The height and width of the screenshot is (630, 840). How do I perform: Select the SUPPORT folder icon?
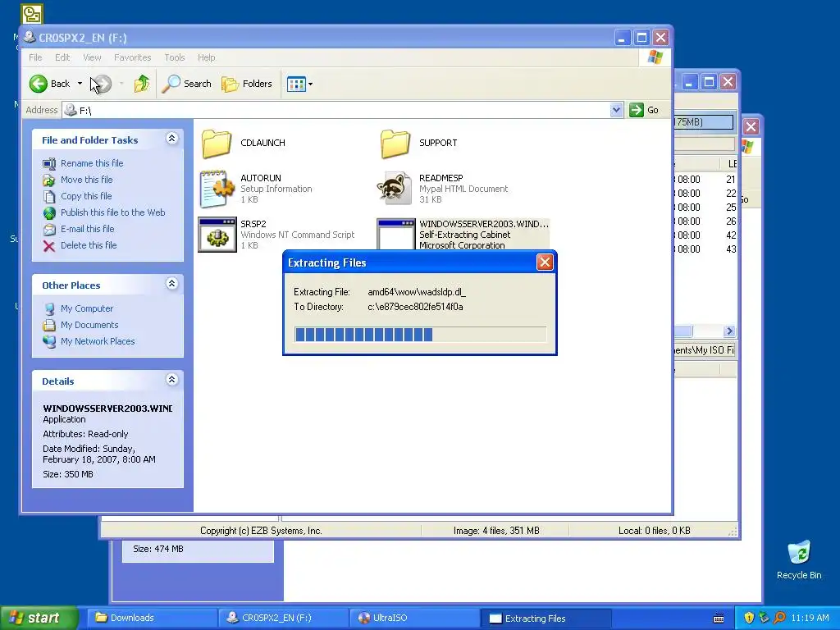pos(395,143)
